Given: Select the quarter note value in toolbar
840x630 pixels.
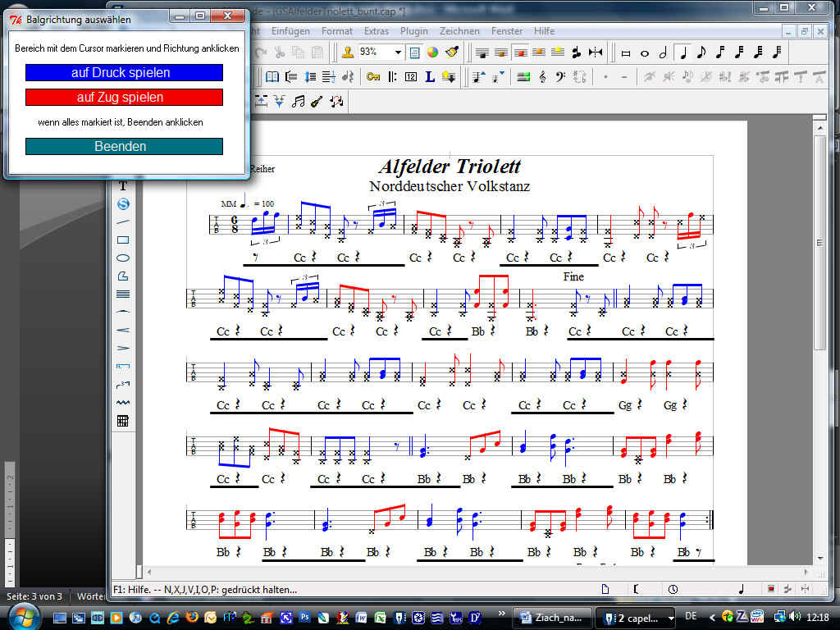Looking at the screenshot, I should (x=683, y=52).
